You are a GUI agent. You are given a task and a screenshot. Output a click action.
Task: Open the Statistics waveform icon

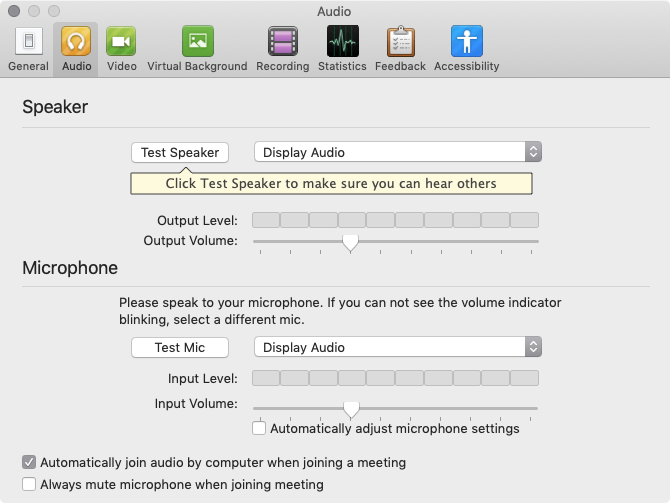[x=343, y=41]
